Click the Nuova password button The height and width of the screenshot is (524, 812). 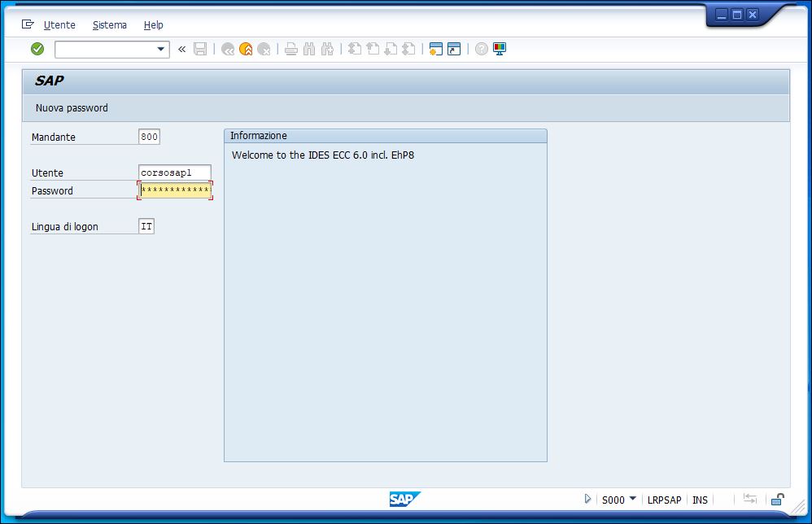72,107
